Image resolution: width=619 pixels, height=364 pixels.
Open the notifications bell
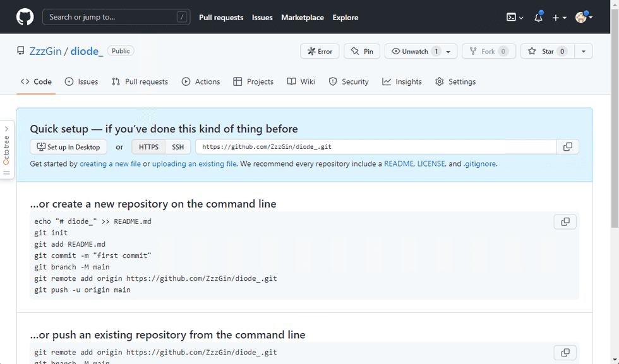(538, 18)
